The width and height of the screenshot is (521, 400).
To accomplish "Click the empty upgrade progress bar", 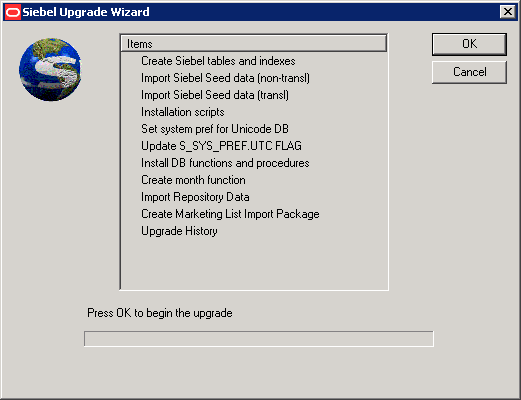I will tap(259, 339).
